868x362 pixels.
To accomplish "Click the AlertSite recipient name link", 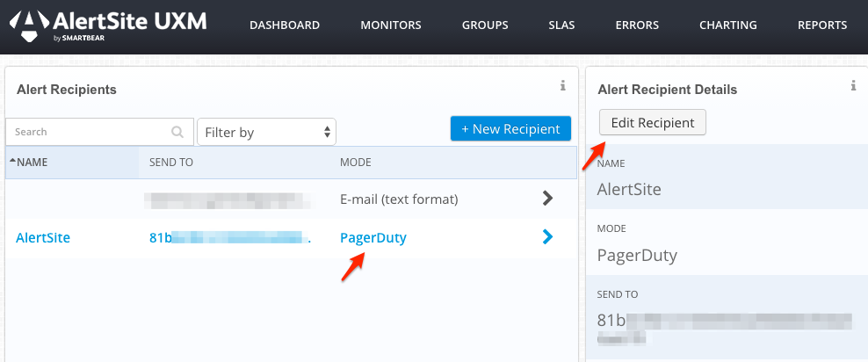I will [43, 237].
